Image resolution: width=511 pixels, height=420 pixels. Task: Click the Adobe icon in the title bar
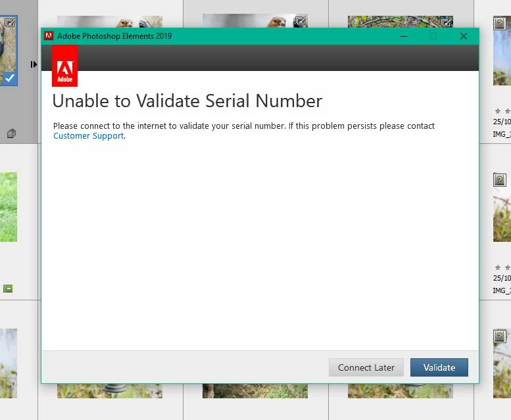(49, 35)
